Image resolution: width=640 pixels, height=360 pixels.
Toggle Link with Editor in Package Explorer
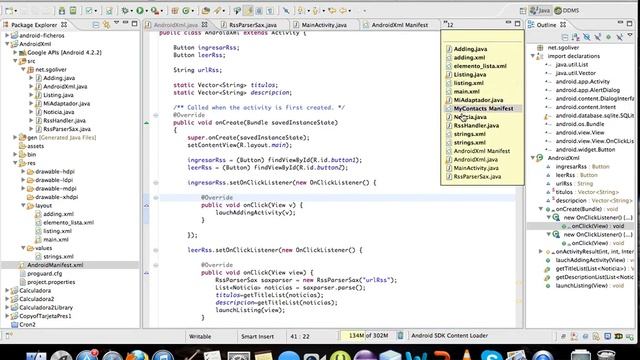coord(107,24)
